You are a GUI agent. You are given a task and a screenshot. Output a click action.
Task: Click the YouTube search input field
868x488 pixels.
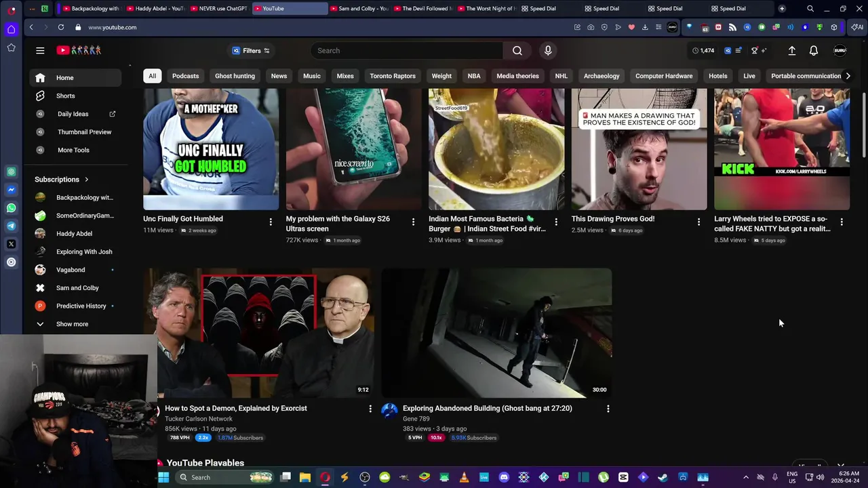pos(407,50)
